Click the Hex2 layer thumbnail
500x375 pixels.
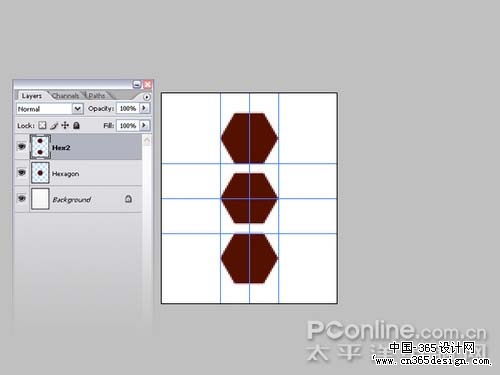click(x=40, y=147)
